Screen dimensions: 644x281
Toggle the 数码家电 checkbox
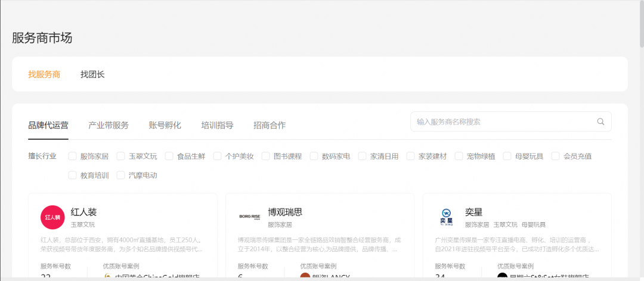point(314,157)
